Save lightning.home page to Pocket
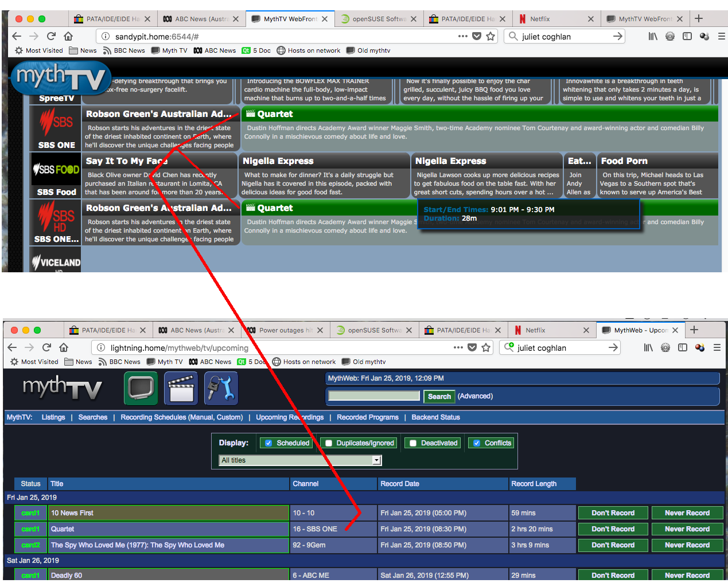Screen dimensions: 728x587 [x=472, y=347]
